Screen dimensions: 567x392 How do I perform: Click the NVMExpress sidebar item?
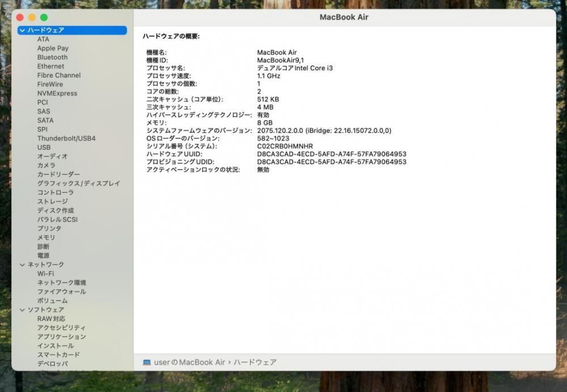[57, 93]
